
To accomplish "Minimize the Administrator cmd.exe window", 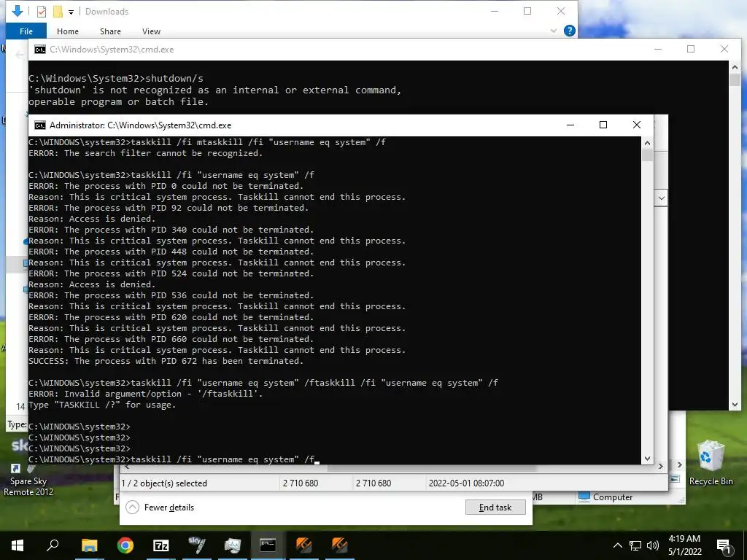I will tap(570, 125).
